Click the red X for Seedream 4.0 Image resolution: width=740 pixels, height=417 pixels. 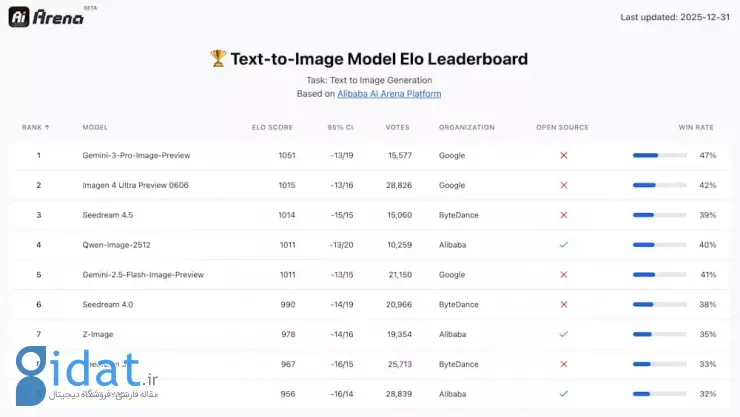point(563,304)
